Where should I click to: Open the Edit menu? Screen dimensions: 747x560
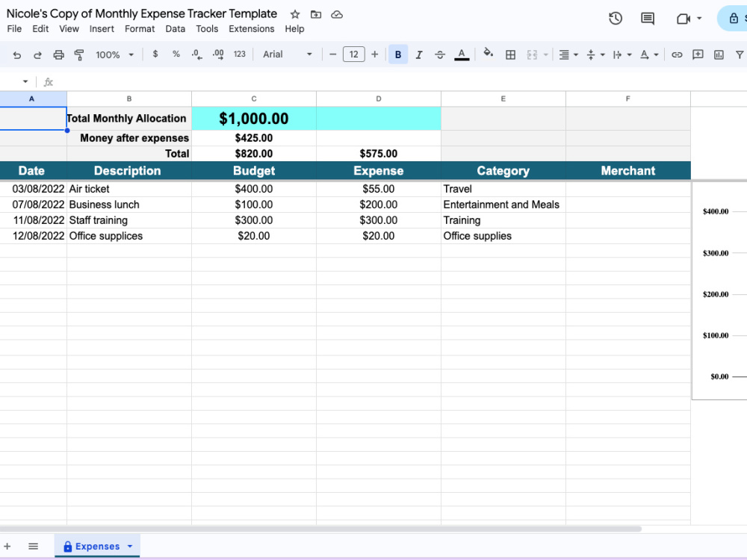point(40,29)
